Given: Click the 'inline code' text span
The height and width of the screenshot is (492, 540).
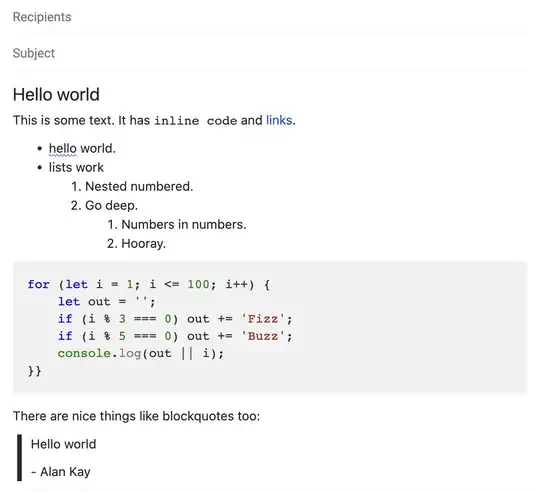Looking at the screenshot, I should (x=195, y=121).
